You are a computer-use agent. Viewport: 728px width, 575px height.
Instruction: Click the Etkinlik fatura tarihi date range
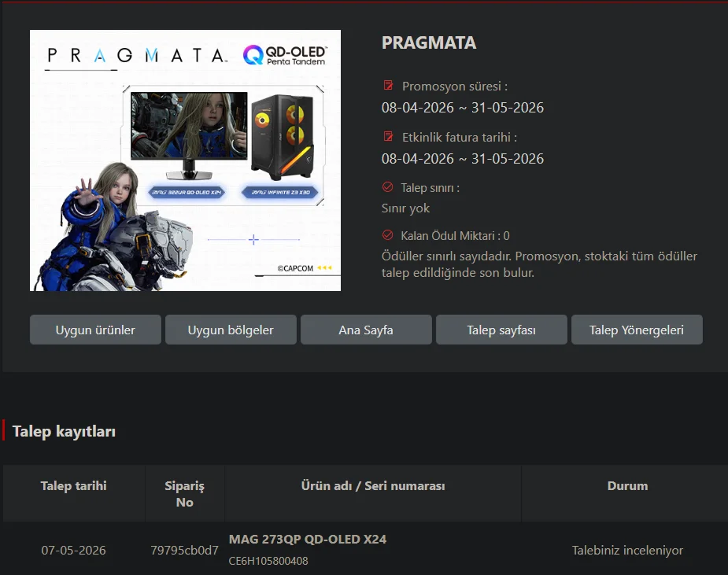463,159
